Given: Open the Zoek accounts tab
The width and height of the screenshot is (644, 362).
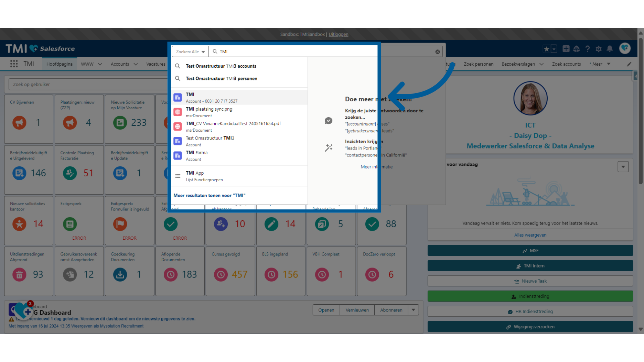Looking at the screenshot, I should [566, 64].
